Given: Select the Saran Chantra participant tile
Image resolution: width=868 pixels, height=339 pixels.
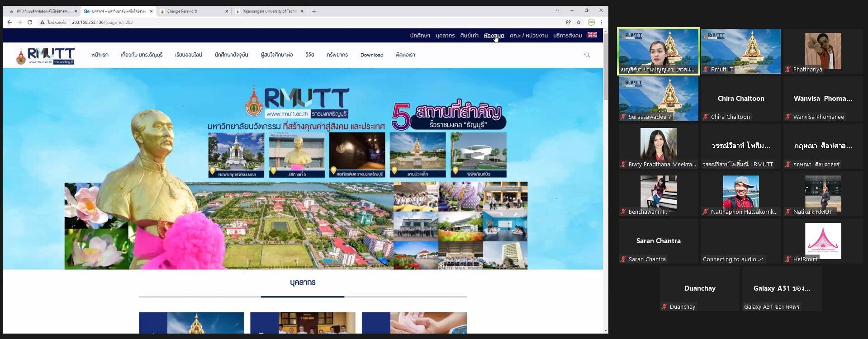Looking at the screenshot, I should [x=659, y=241].
